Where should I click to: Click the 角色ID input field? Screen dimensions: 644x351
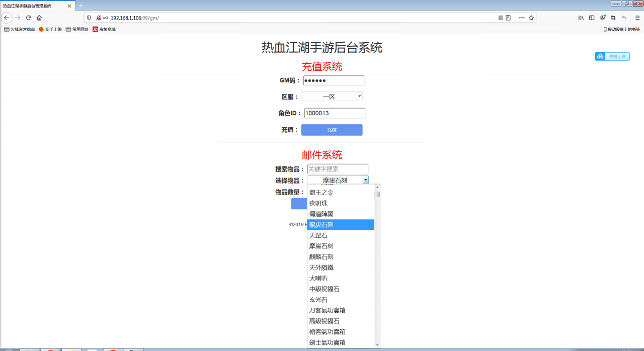[x=334, y=113]
